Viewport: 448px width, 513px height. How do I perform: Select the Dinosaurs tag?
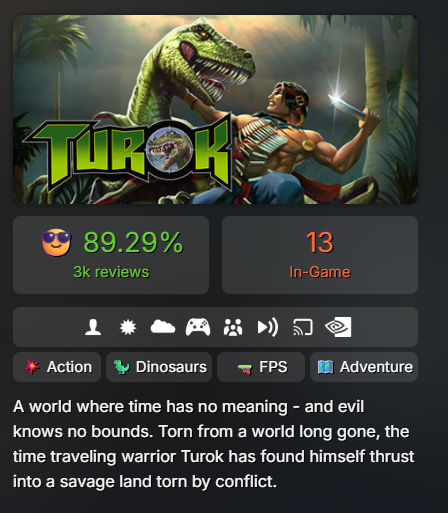pos(159,367)
